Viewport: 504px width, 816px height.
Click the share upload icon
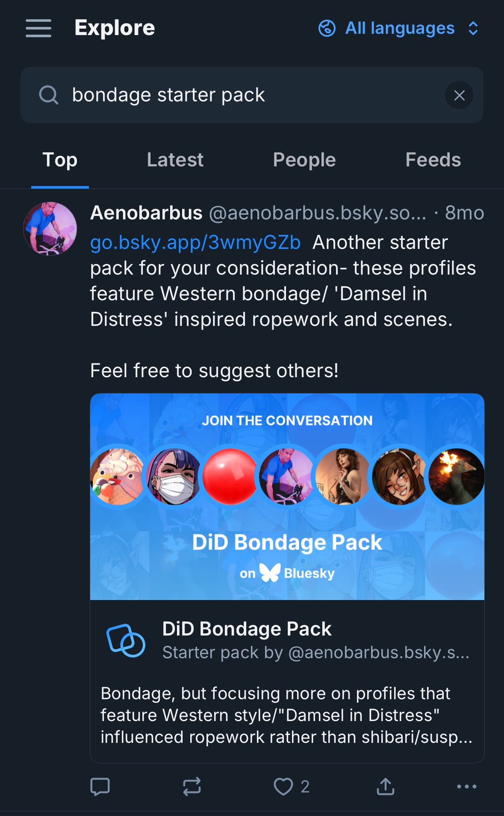coord(386,786)
